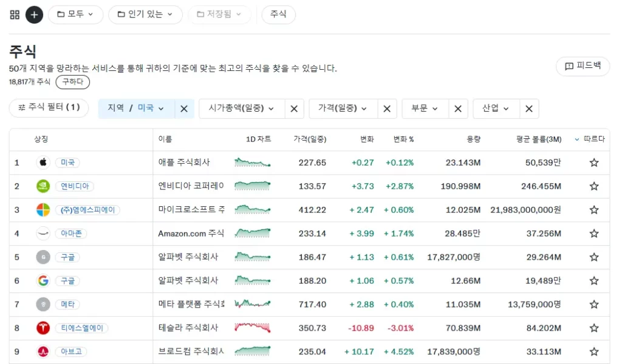The image size is (622, 364).
Task: Click the 애플 주식회사 name
Action: (184, 163)
